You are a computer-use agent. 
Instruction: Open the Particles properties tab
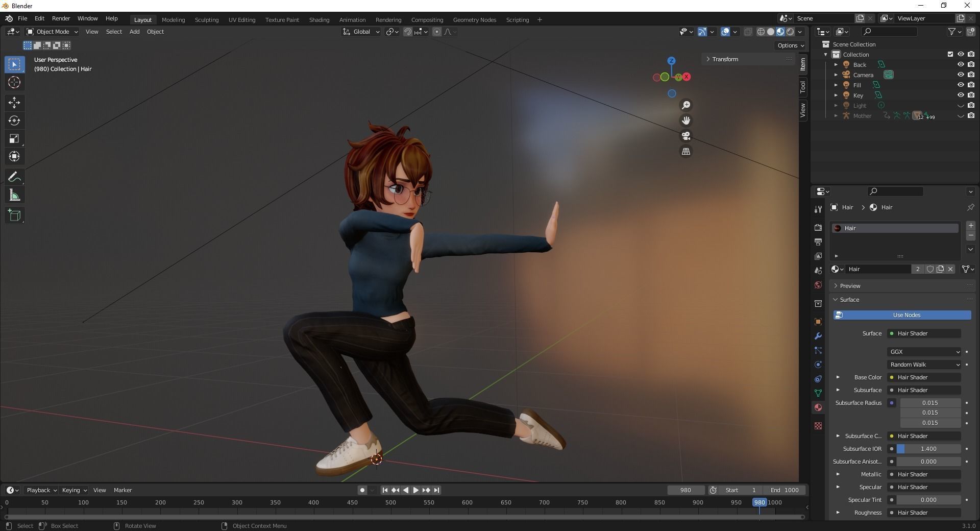click(818, 350)
